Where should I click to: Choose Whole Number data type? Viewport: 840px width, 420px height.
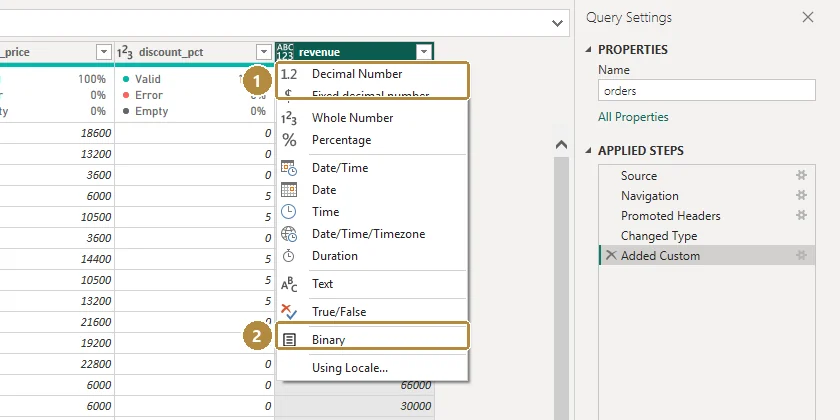[372, 118]
